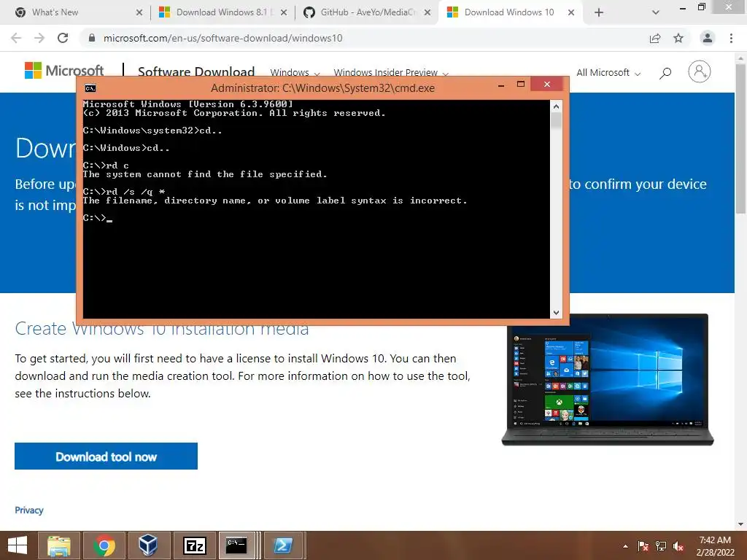Image resolution: width=747 pixels, height=560 pixels.
Task: Open VirtualBox from the taskbar
Action: 149,545
